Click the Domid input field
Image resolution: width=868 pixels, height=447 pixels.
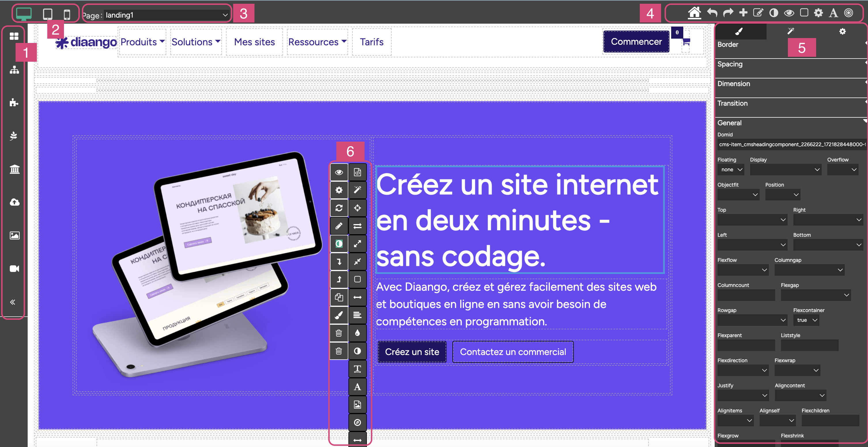click(792, 144)
